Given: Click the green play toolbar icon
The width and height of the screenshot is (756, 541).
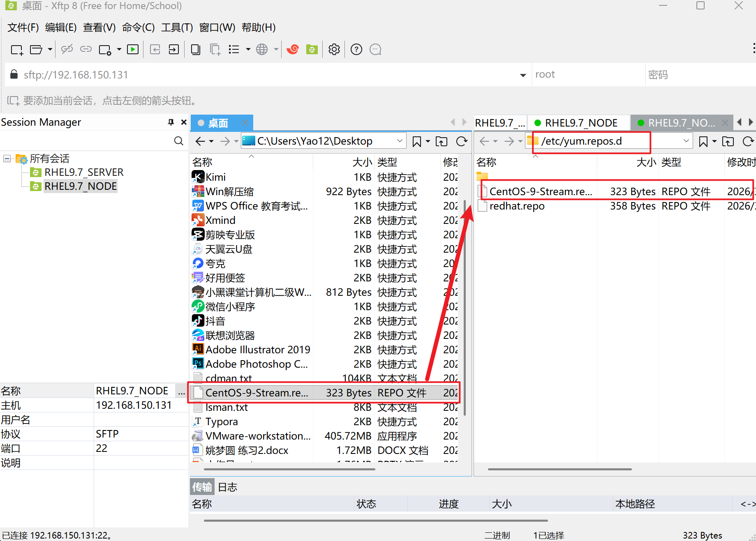Looking at the screenshot, I should click(x=132, y=50).
